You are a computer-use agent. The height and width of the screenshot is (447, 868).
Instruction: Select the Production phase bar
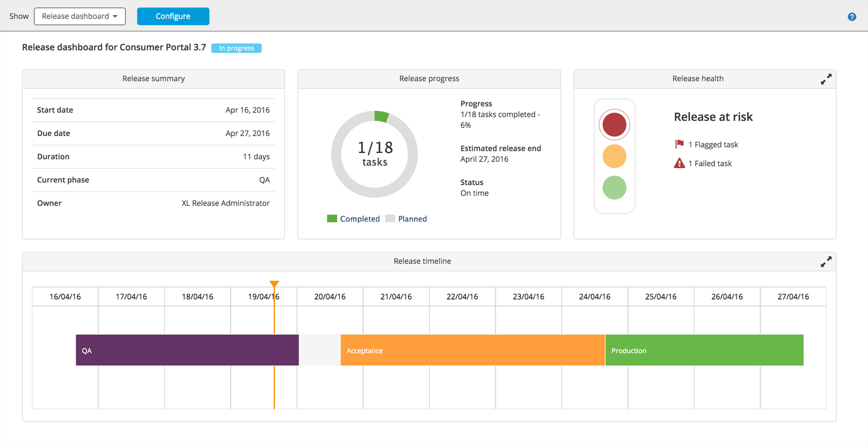704,350
